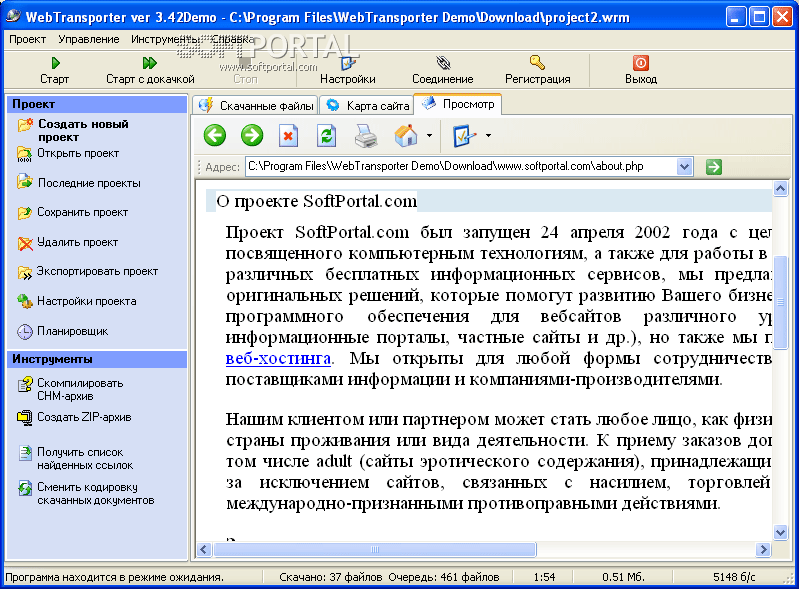Image resolution: width=799 pixels, height=589 pixels.
Task: Click icon next to Создать новый проект
Action: (x=25, y=125)
